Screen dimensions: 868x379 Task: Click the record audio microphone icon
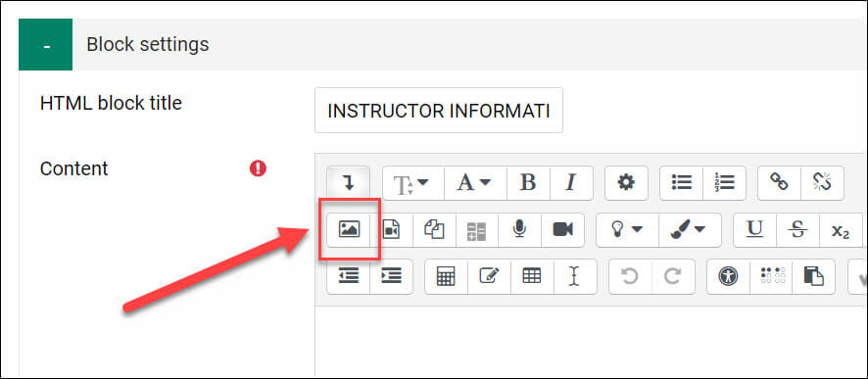519,229
